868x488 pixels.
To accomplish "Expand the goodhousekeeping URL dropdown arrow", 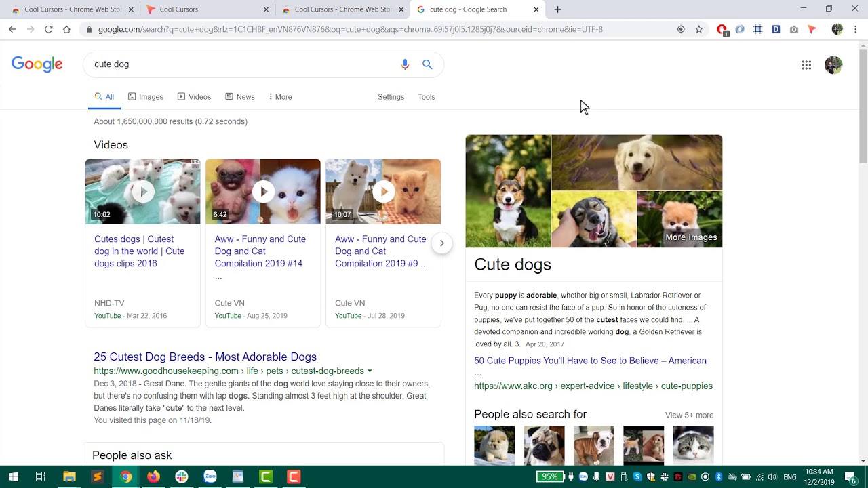I will point(370,371).
